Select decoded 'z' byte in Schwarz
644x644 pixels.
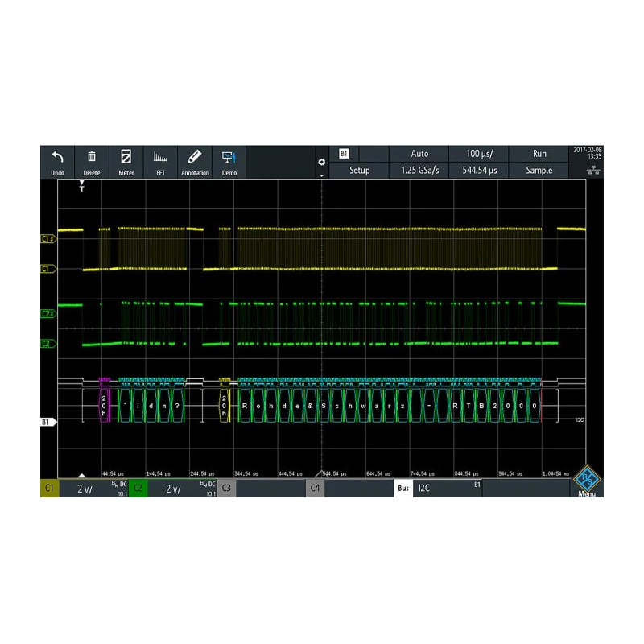point(402,406)
